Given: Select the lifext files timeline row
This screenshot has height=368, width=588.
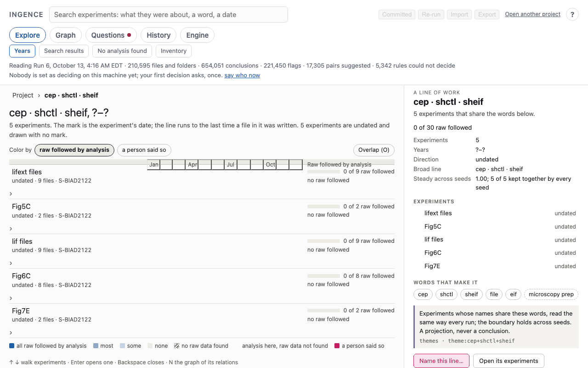Looking at the screenshot, I should [202, 182].
